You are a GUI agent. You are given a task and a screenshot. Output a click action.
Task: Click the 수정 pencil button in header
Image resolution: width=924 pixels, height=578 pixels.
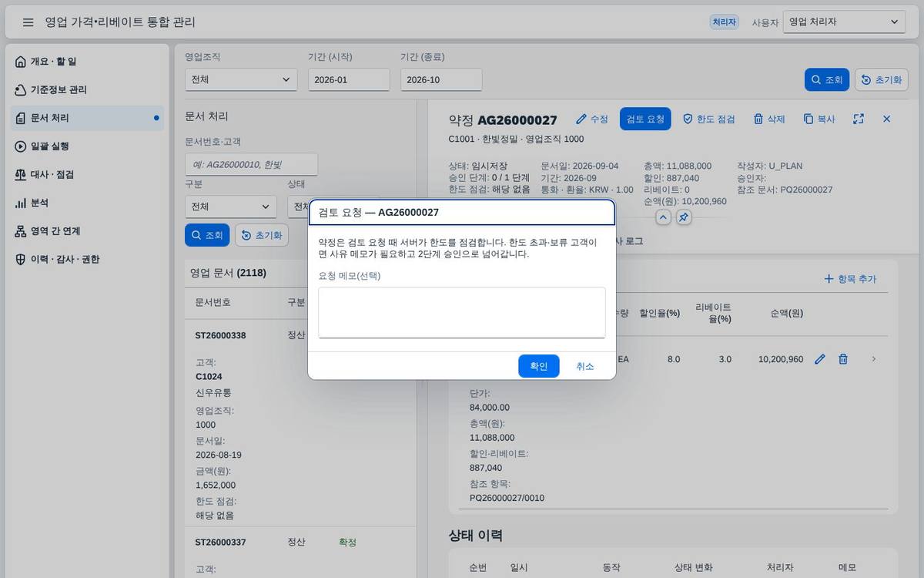(592, 119)
